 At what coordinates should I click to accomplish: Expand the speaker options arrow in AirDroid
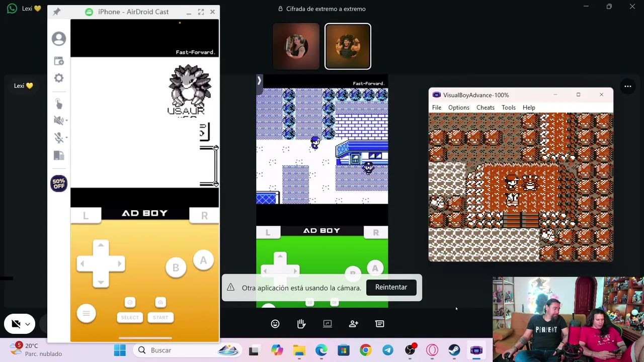[x=66, y=121]
